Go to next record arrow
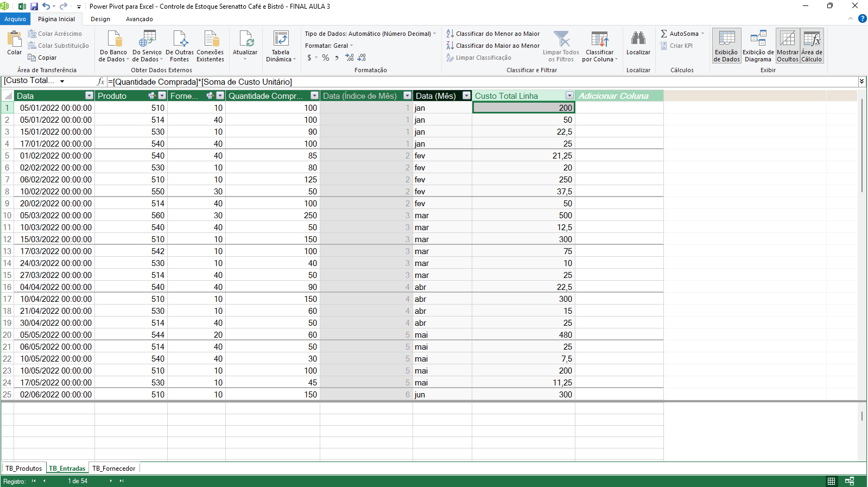 coord(111,481)
